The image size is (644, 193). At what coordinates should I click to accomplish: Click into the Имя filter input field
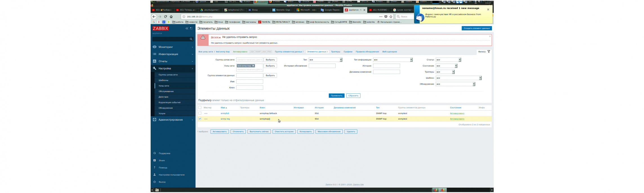pos(250,82)
